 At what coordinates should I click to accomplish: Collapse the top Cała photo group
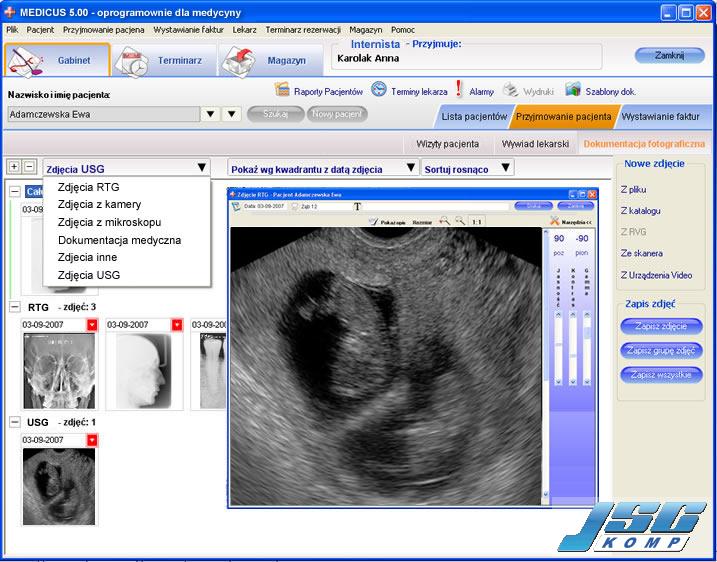15,191
